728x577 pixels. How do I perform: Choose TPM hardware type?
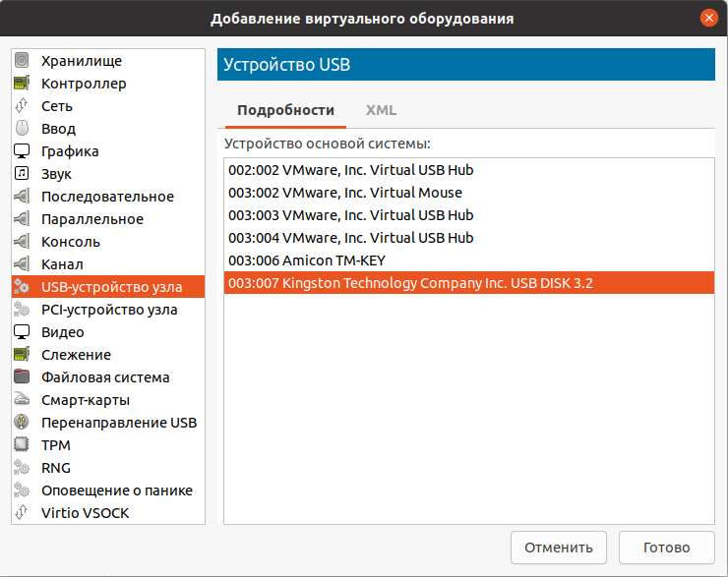(x=108, y=445)
